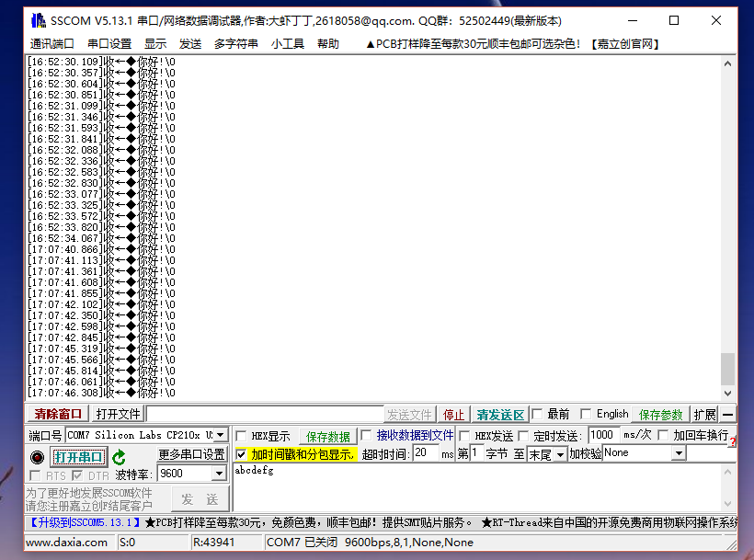This screenshot has height=560, width=754.
Task: Click 打开串口 to open the serial port
Action: coord(78,456)
